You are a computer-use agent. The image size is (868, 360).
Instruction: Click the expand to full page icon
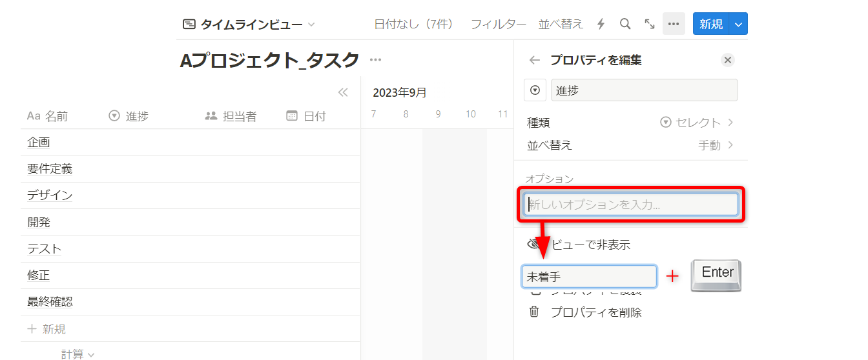point(650,24)
